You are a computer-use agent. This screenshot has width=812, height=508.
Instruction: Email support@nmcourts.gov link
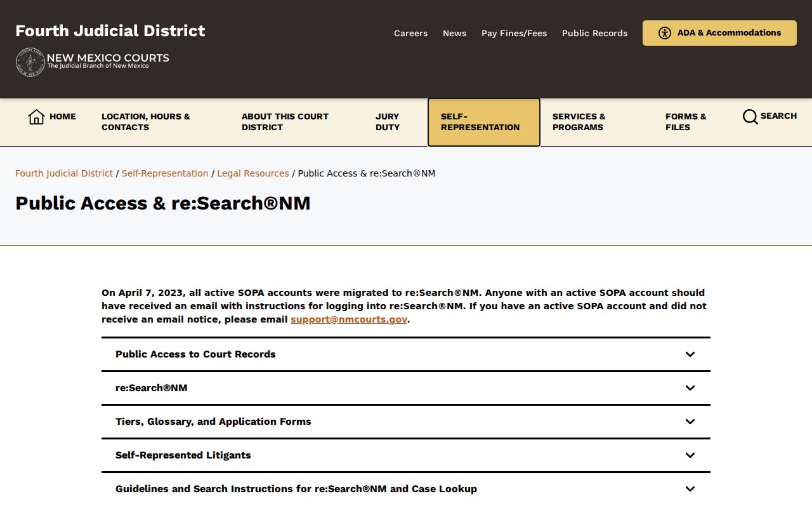349,319
